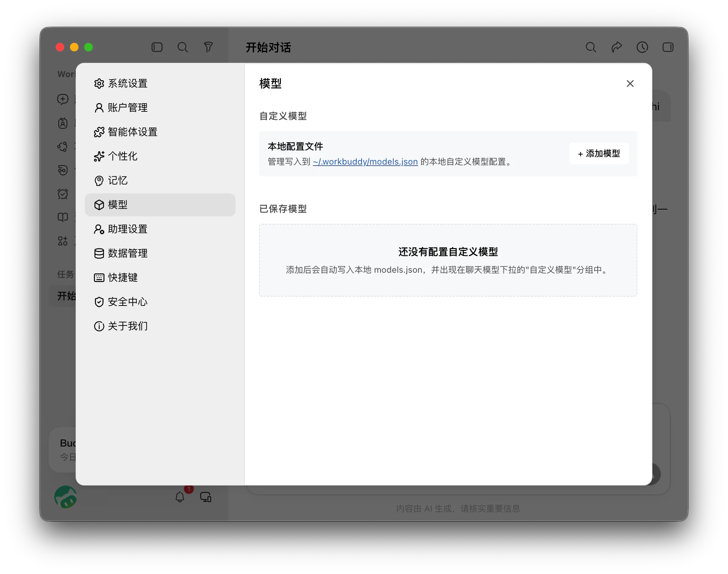
Task: Click the 本地配置文件 heading
Action: pos(295,146)
